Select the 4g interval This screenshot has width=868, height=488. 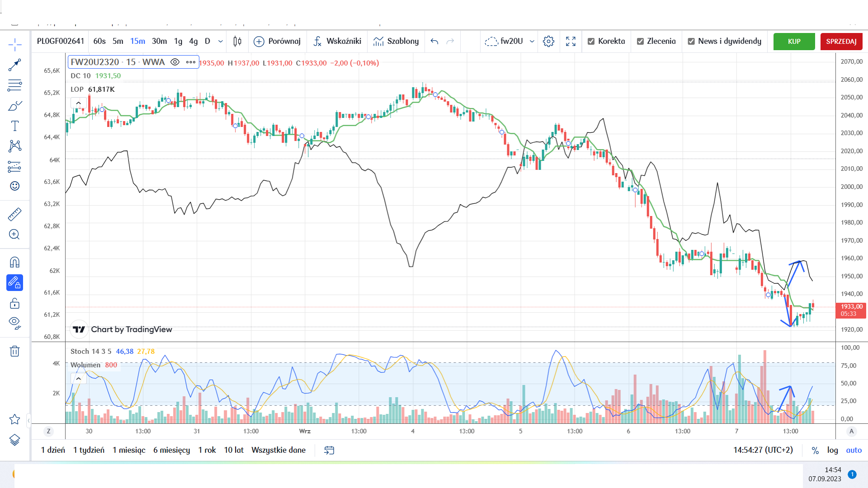click(x=193, y=42)
